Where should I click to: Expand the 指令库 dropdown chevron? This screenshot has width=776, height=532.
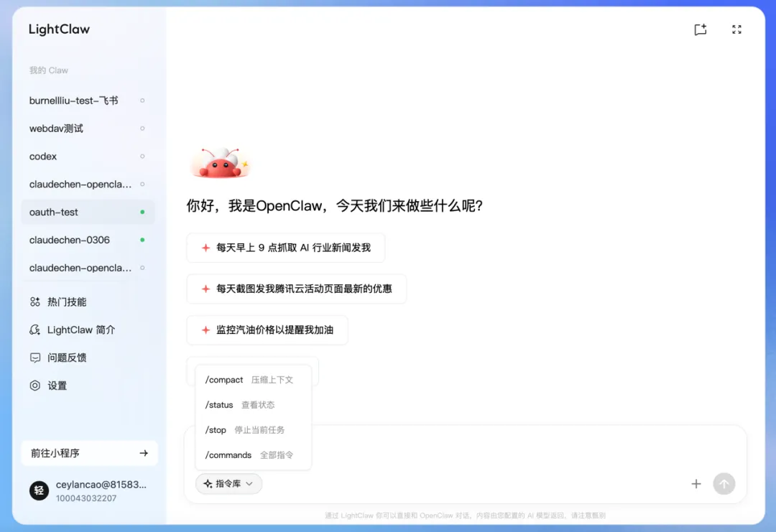[249, 484]
